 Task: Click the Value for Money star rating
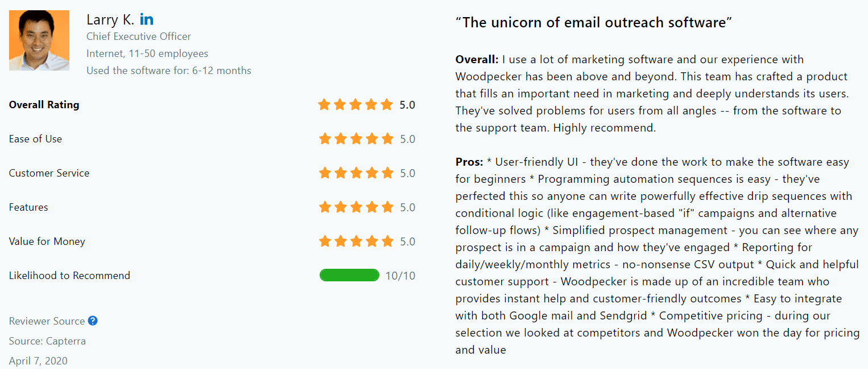[x=356, y=241]
